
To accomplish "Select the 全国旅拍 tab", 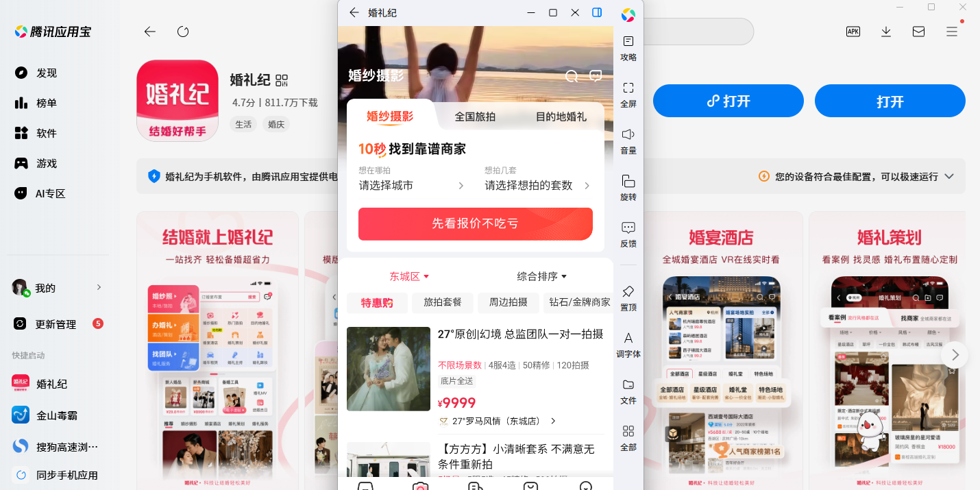I will [475, 117].
